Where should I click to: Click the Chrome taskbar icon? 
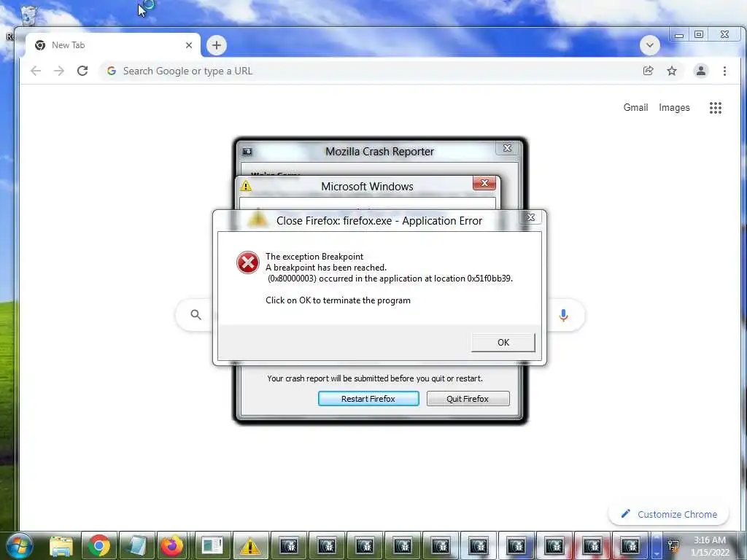tap(99, 545)
